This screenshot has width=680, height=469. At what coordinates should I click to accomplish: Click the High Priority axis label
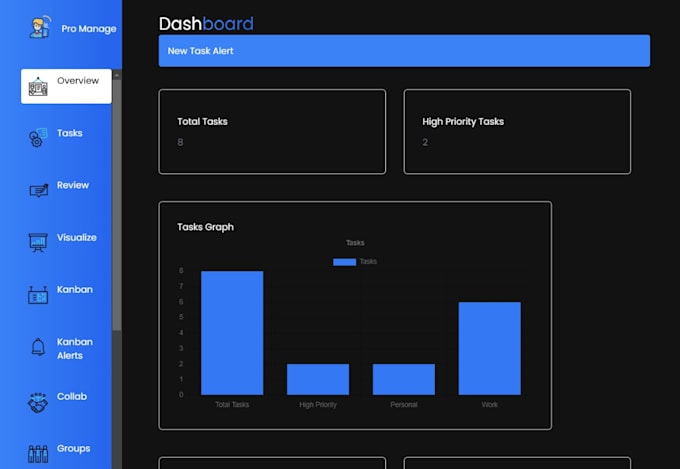click(x=318, y=404)
